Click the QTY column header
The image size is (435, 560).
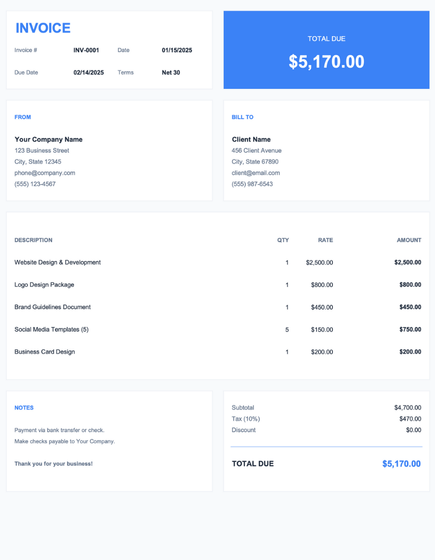283,240
